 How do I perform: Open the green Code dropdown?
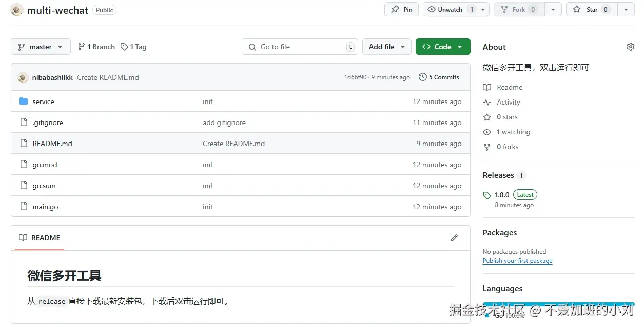pyautogui.click(x=443, y=47)
